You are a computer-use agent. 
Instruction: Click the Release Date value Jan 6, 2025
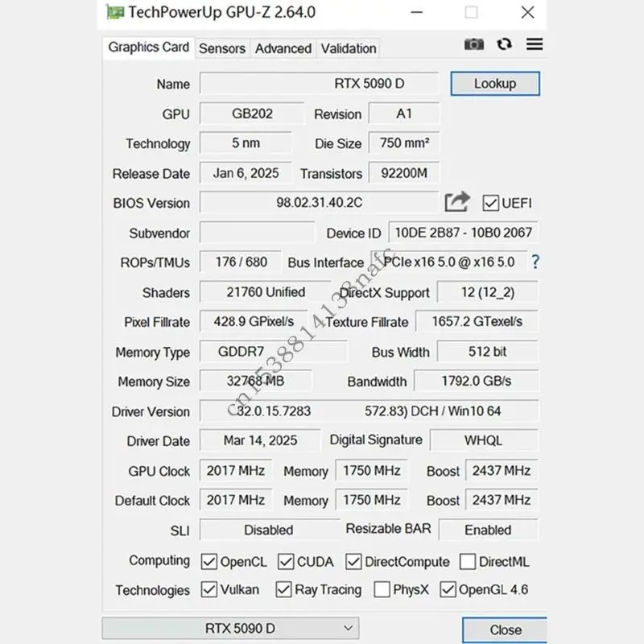[246, 173]
